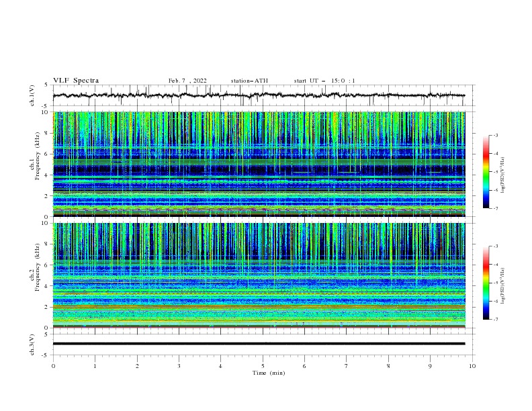Click the "VLF Spectra" plot title
Screen dimensions: 532x411
(x=76, y=81)
